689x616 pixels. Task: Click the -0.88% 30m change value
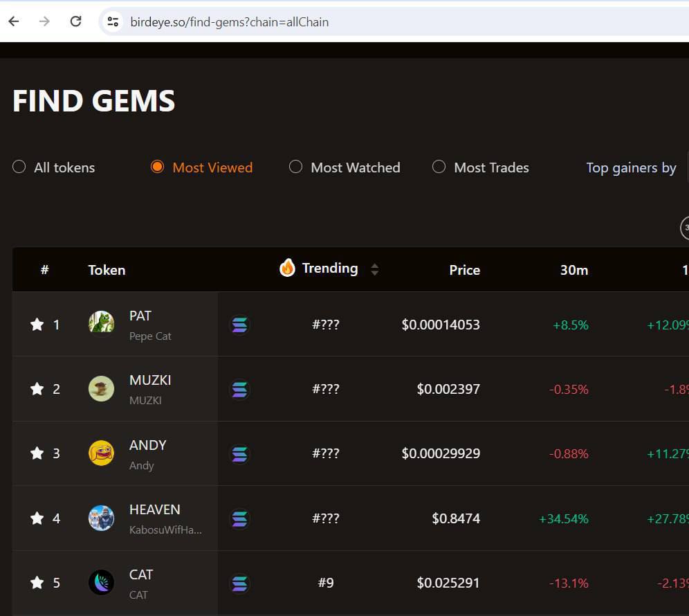point(569,454)
